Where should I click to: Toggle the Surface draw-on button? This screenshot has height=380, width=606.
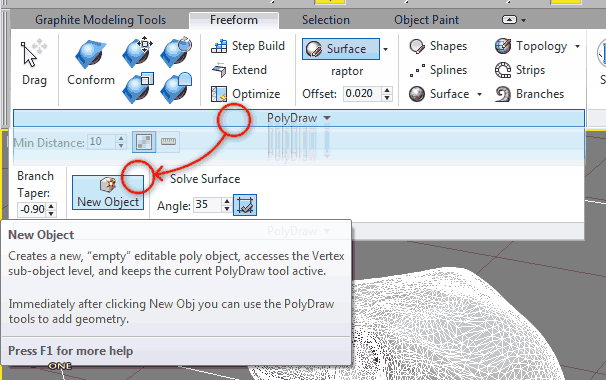(x=340, y=49)
